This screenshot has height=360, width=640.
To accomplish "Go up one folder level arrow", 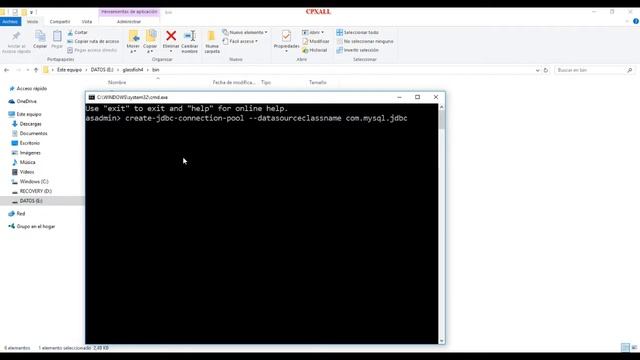I will pos(36,70).
